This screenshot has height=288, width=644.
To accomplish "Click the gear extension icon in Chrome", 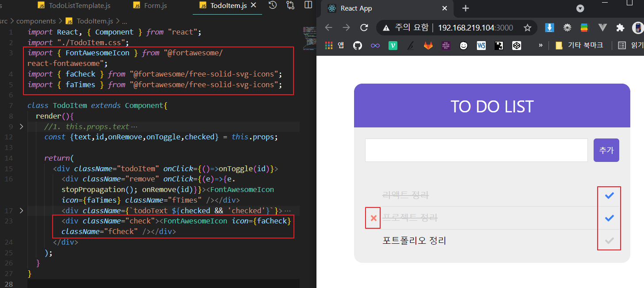I will pyautogui.click(x=567, y=27).
